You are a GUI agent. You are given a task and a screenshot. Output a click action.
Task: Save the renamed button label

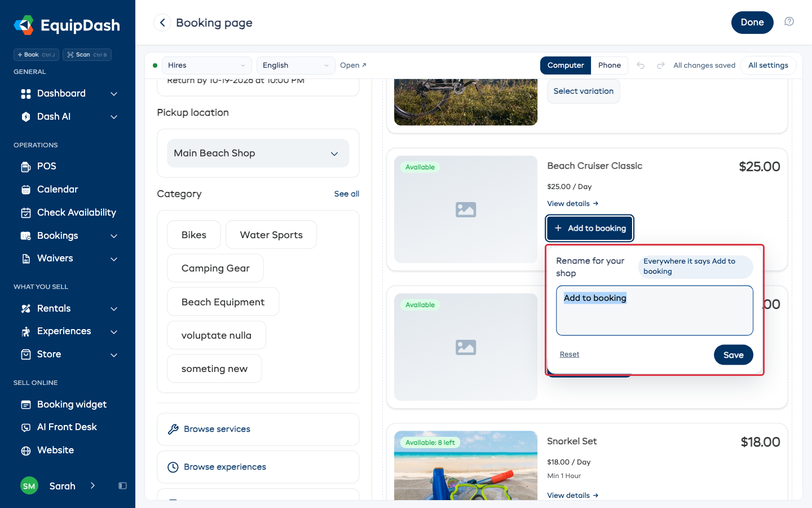point(734,355)
